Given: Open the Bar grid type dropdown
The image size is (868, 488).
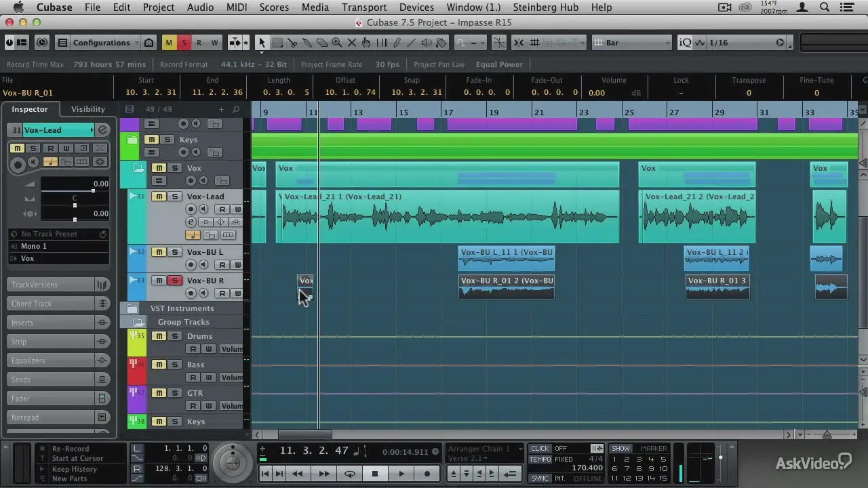Looking at the screenshot, I should [x=631, y=43].
